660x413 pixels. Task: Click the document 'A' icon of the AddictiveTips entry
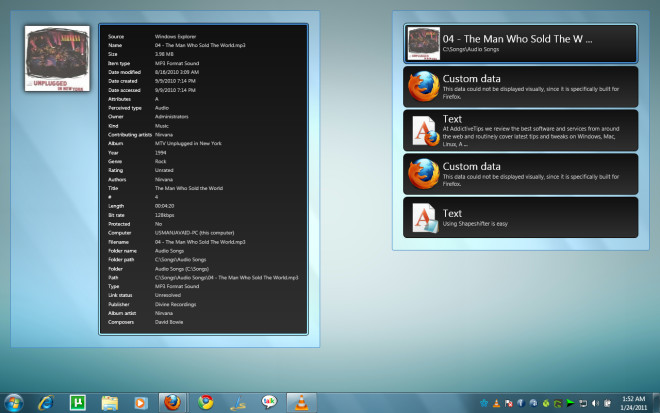point(424,131)
